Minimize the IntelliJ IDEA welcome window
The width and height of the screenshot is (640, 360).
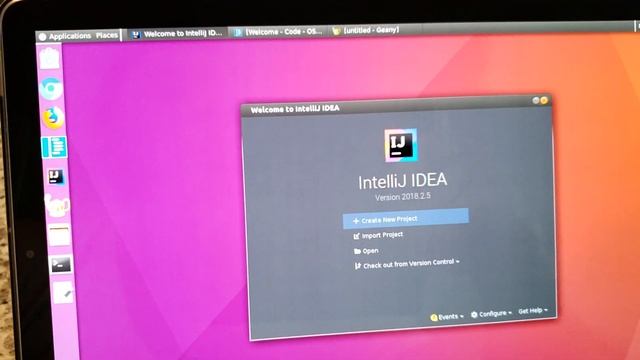pos(536,100)
